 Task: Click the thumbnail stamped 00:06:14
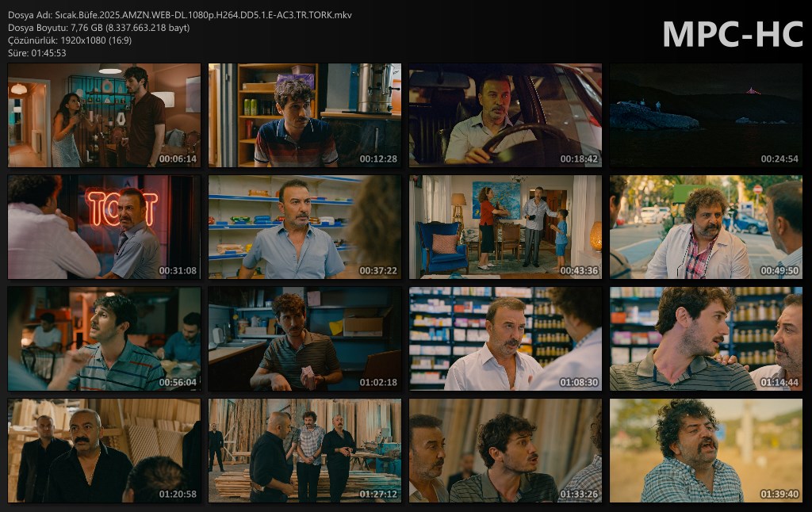click(104, 115)
